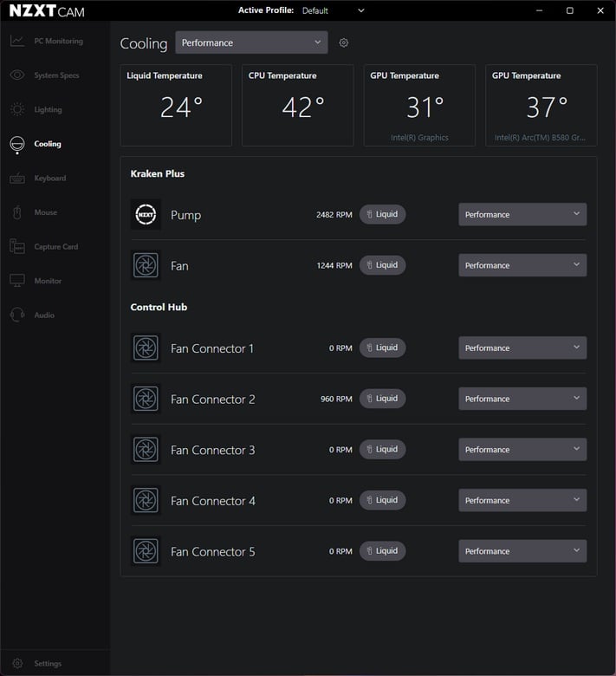616x676 pixels.
Task: Click the NZXT CAM logo
Action: tap(47, 10)
